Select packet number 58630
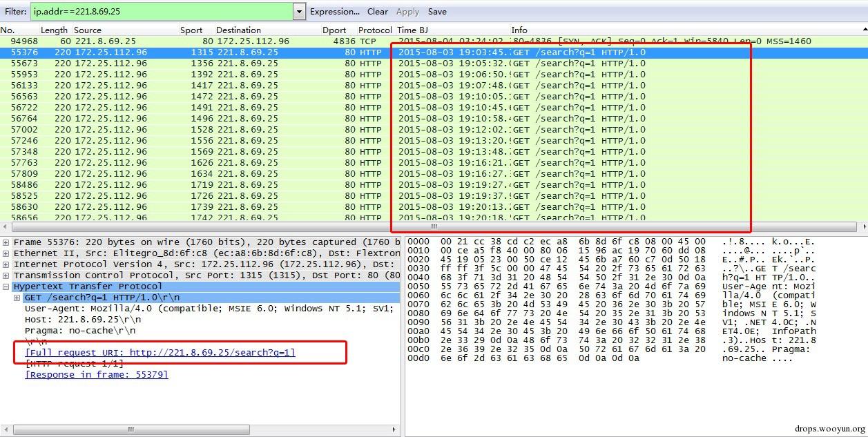The image size is (868, 437). point(434,207)
